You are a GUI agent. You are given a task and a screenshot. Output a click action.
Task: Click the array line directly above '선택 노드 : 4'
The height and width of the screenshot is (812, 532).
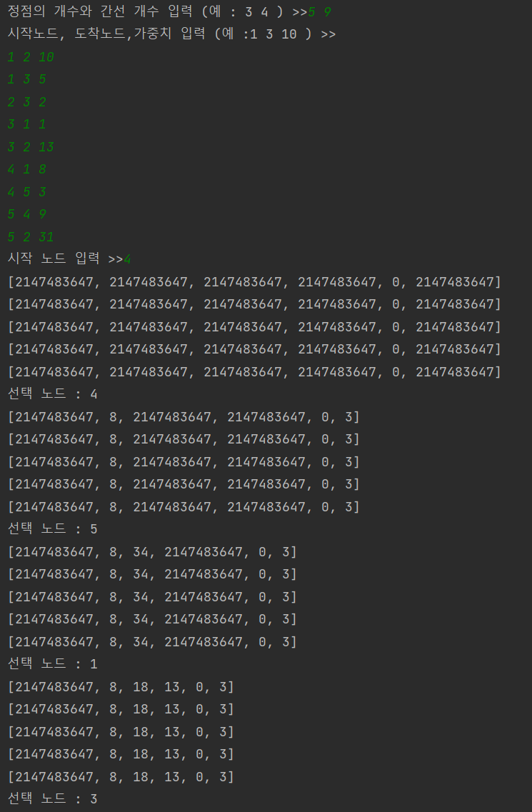pyautogui.click(x=254, y=372)
